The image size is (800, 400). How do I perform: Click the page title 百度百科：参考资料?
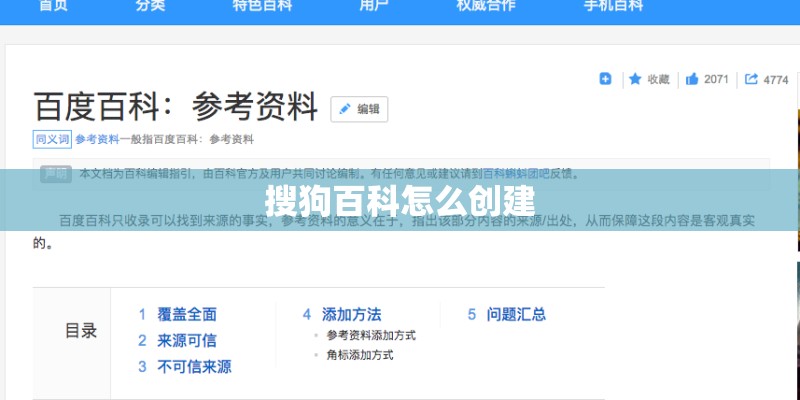tap(176, 107)
